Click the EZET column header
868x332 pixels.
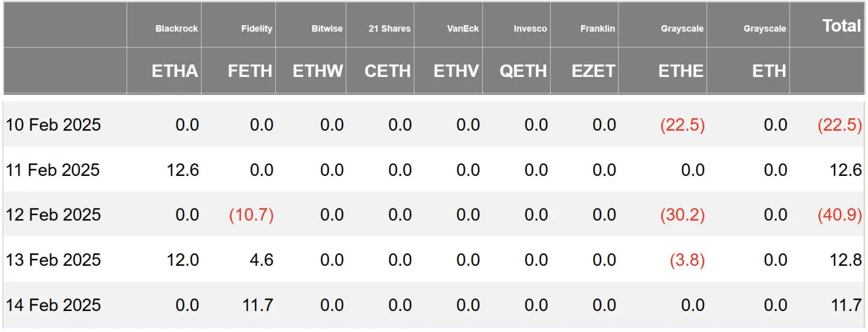[592, 71]
